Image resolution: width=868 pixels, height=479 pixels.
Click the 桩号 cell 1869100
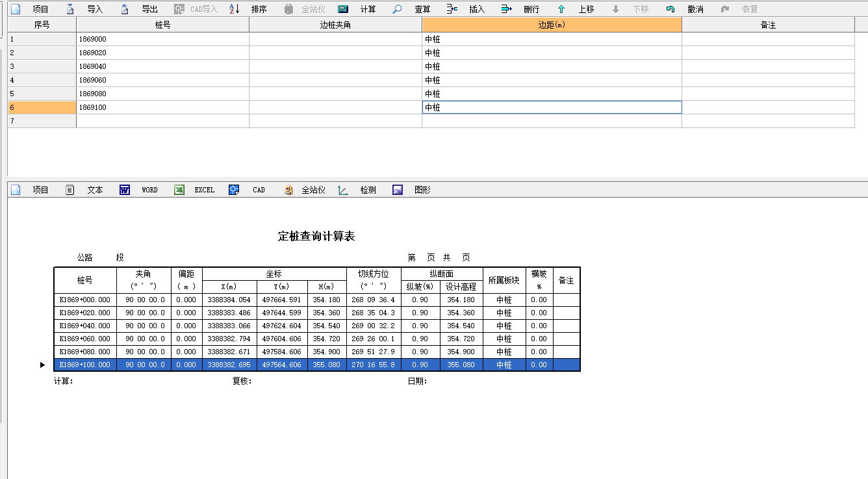coord(162,107)
